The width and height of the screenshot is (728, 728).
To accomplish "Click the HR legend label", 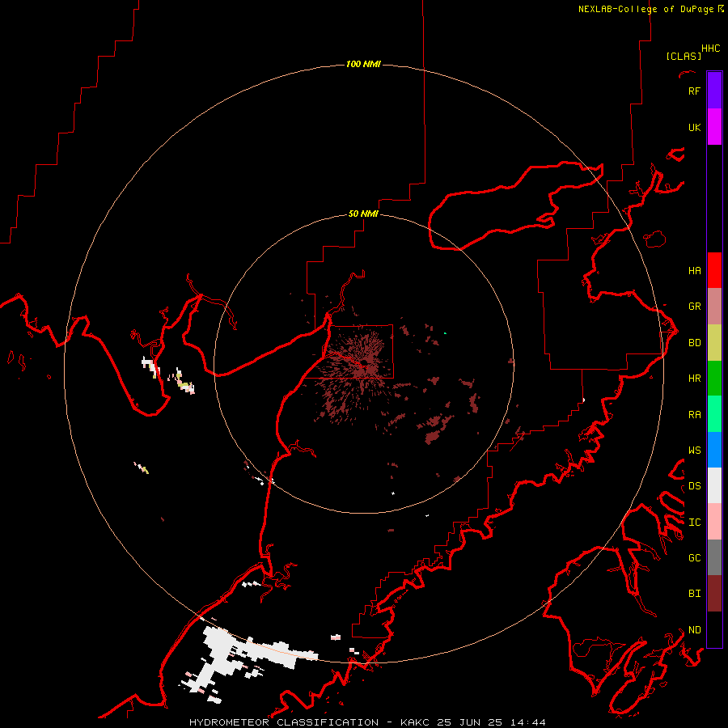I will (x=694, y=379).
